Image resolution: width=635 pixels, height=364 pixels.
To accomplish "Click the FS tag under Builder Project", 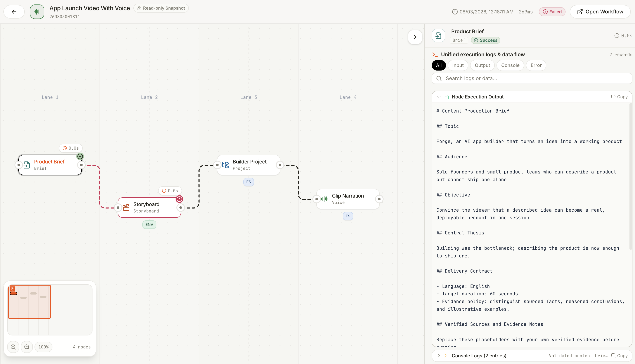I will click(x=248, y=182).
